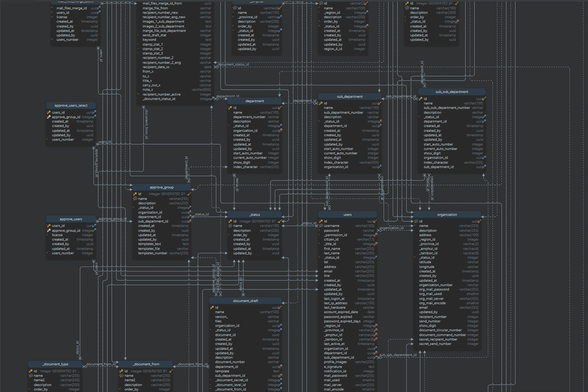
Task: Select the longitude column row
Action: (x=448, y=267)
